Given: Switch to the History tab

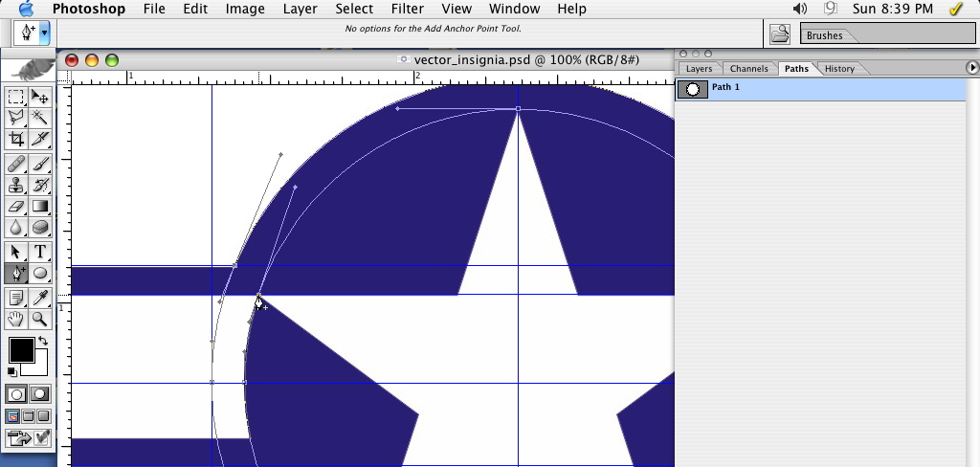Looking at the screenshot, I should click(x=839, y=69).
